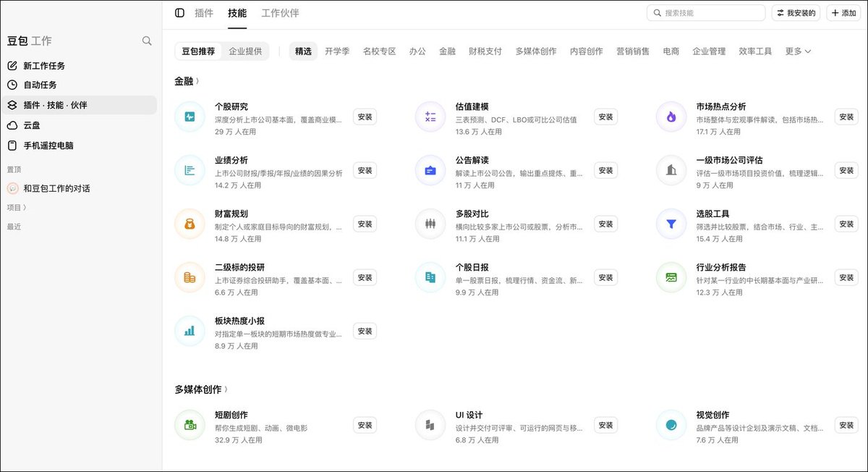The height and width of the screenshot is (472, 868).
Task: Open the 二级标的投研 coins icon
Action: [190, 277]
